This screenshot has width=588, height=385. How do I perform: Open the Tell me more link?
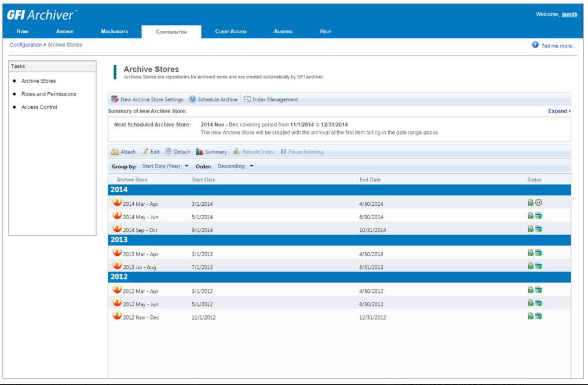(558, 45)
